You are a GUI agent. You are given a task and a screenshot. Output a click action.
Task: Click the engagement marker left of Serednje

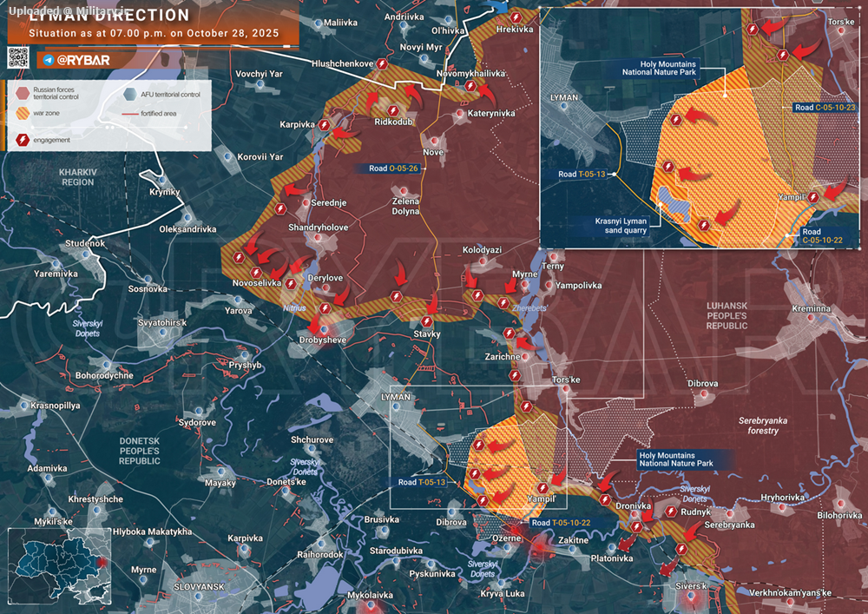pos(280,210)
